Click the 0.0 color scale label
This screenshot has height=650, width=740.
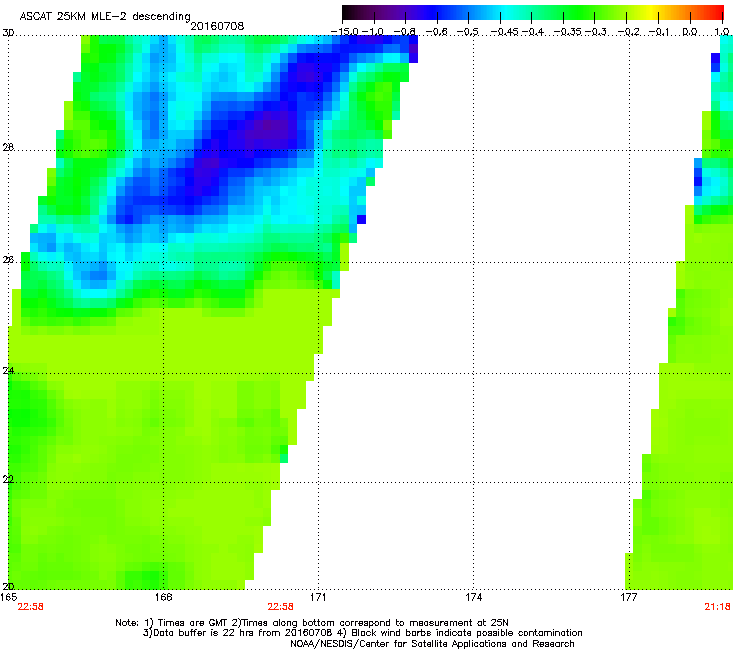coord(690,32)
